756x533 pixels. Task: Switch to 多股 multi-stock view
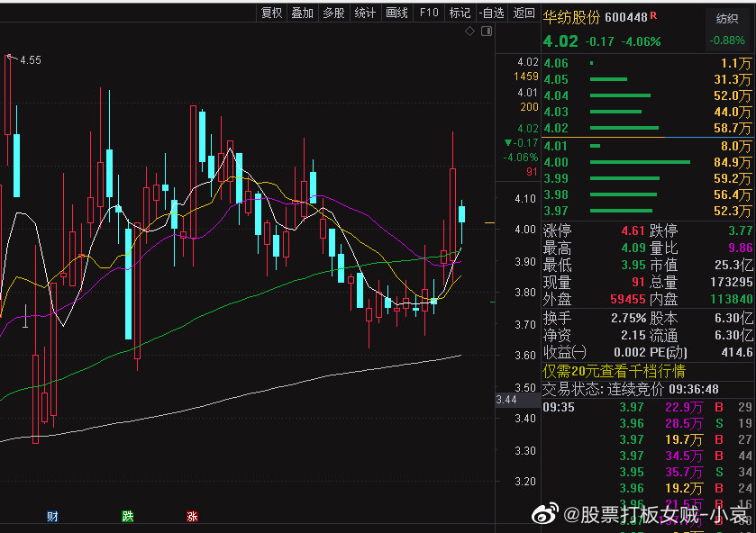click(x=333, y=13)
